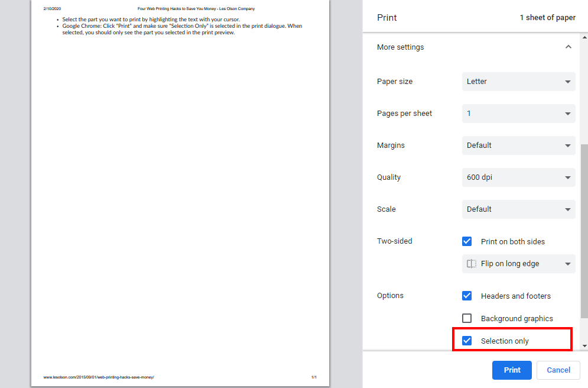Screen dimensions: 588x388
Task: Click the preview header title text
Action: 196,9
